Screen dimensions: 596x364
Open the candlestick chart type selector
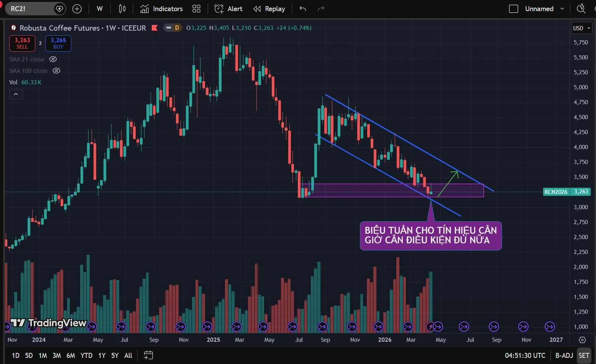pyautogui.click(x=122, y=9)
